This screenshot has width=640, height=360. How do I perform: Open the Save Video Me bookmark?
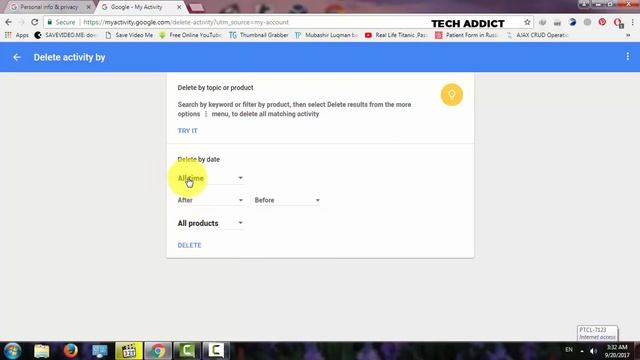(129, 35)
